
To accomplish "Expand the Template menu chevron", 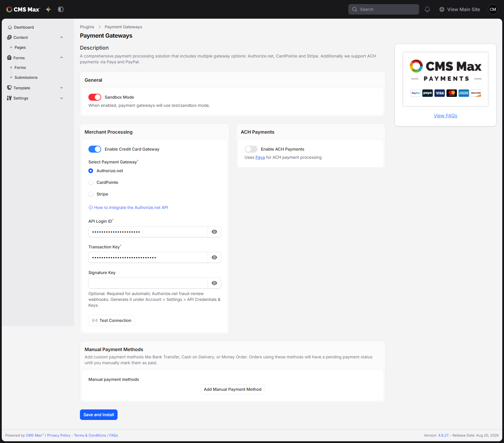I will tap(62, 88).
